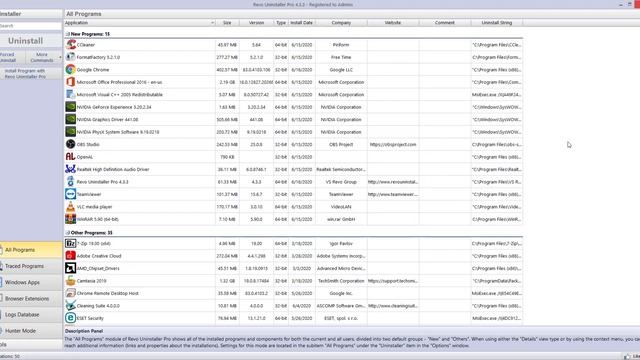640x360 pixels.
Task: Select NVIDIA Graphics Driver 441.08 icon
Action: pyautogui.click(x=71, y=119)
